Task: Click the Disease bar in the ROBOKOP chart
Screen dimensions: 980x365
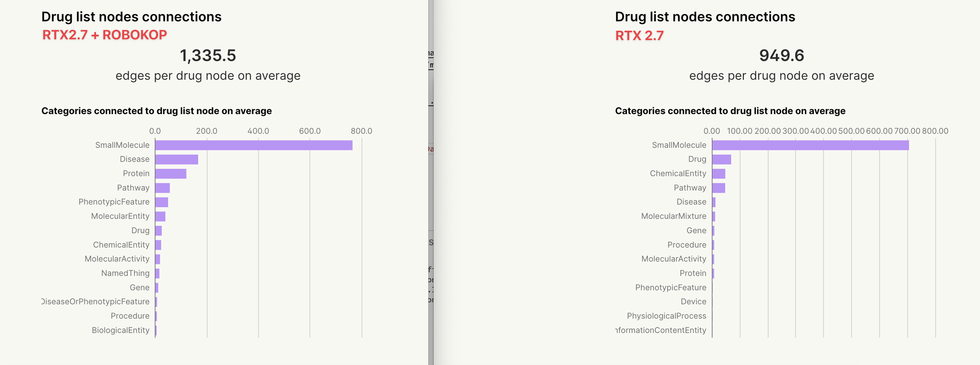Action: pyautogui.click(x=176, y=159)
